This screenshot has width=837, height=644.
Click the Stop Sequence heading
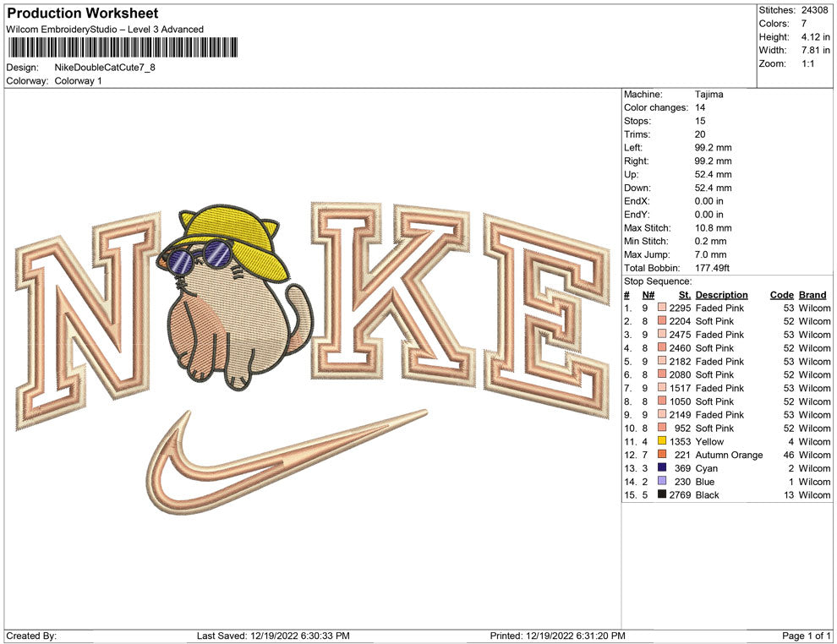point(658,281)
